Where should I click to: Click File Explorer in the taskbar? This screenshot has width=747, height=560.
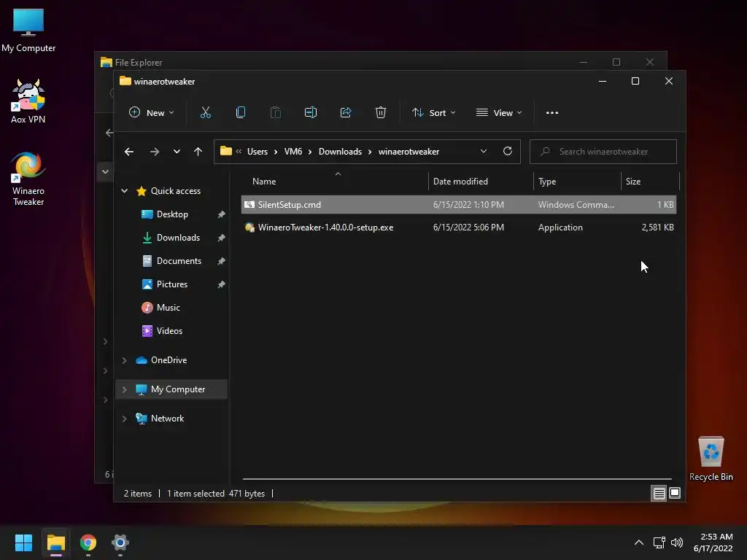tap(55, 542)
